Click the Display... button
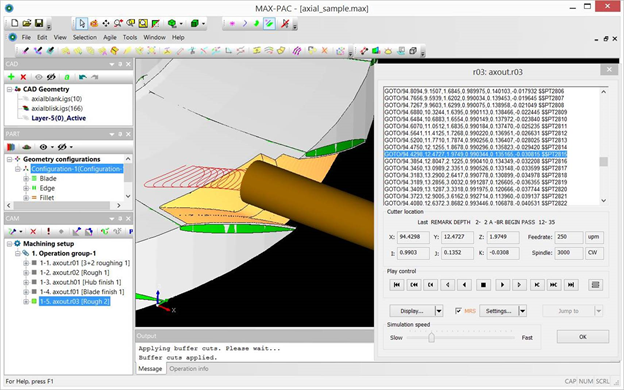624x390 pixels. click(x=412, y=311)
